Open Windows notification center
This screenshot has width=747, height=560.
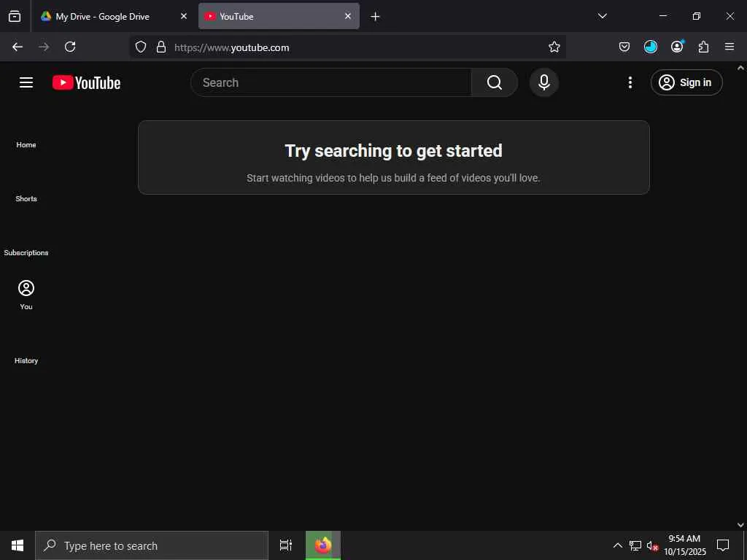723,545
